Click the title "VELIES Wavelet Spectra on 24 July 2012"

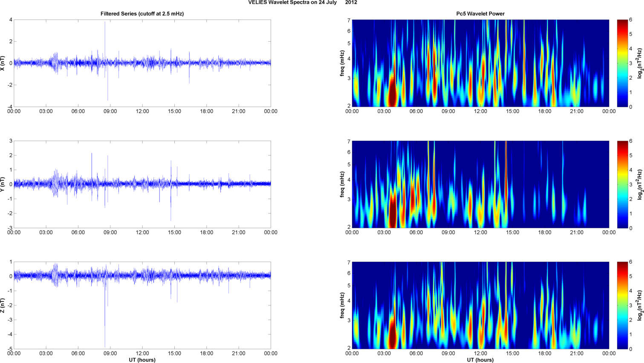pyautogui.click(x=303, y=3)
